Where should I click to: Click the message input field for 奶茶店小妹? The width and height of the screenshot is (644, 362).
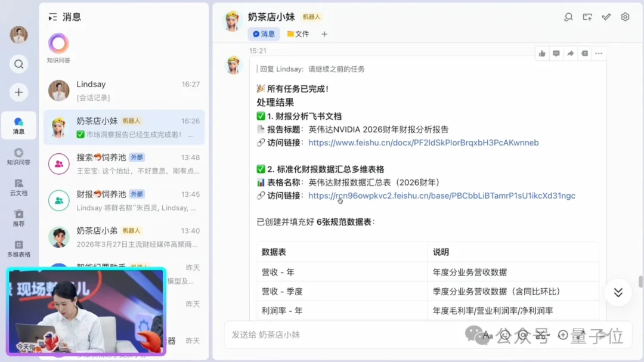tap(358, 335)
